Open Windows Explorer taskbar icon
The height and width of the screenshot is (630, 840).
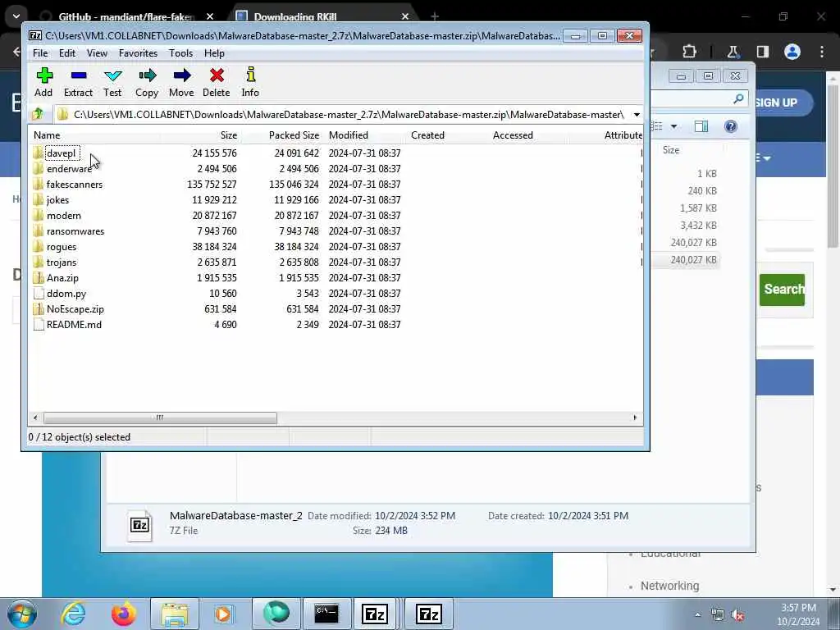pos(175,614)
